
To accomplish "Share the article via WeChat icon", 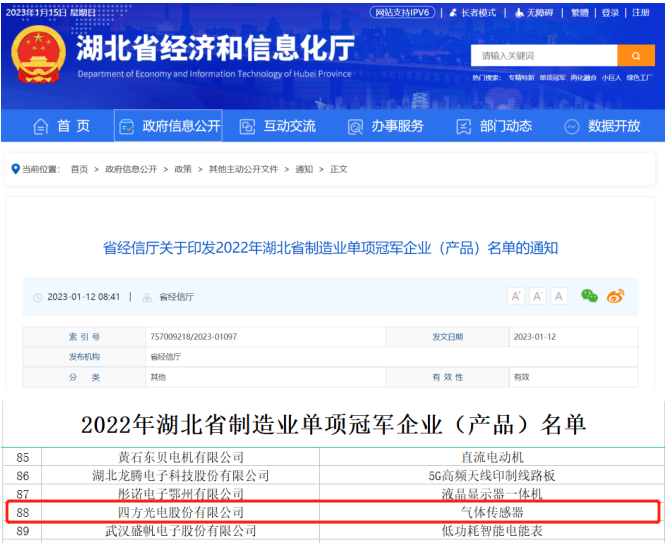I will [590, 296].
